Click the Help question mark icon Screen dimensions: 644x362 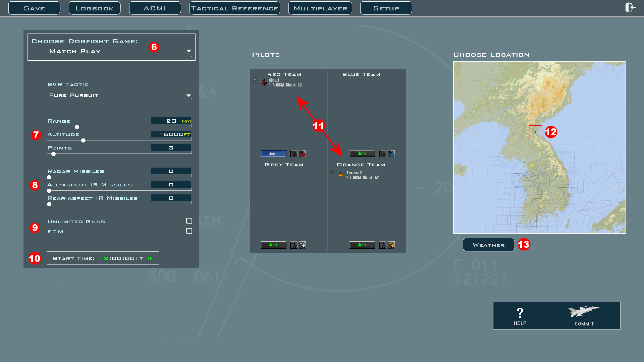pyautogui.click(x=520, y=313)
